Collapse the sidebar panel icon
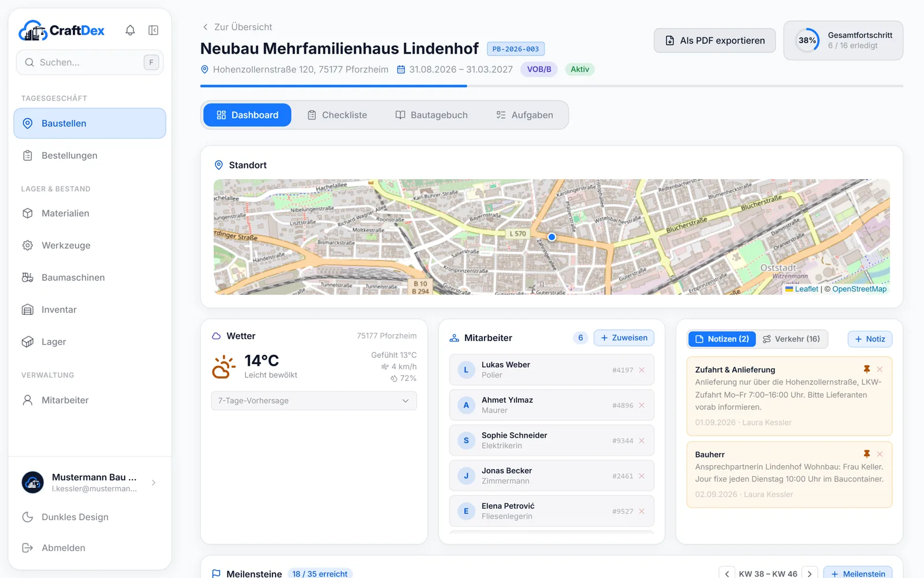This screenshot has width=924, height=578. coord(154,30)
